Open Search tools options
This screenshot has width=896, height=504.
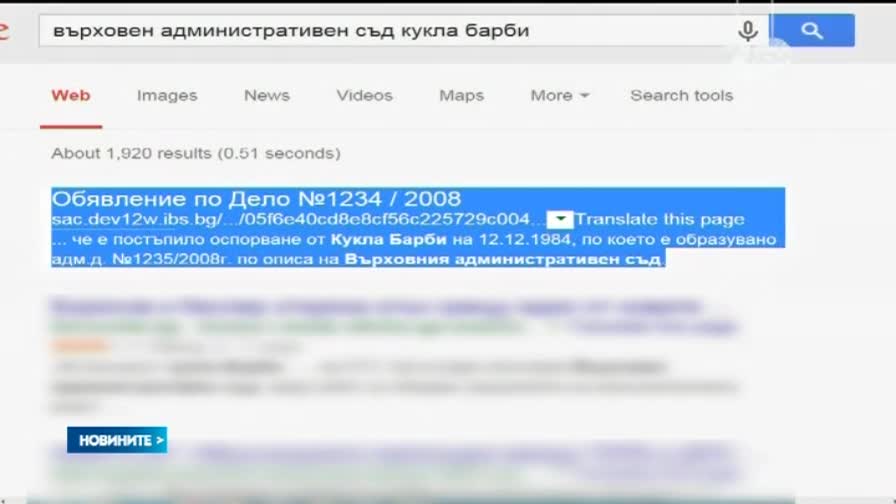click(682, 95)
